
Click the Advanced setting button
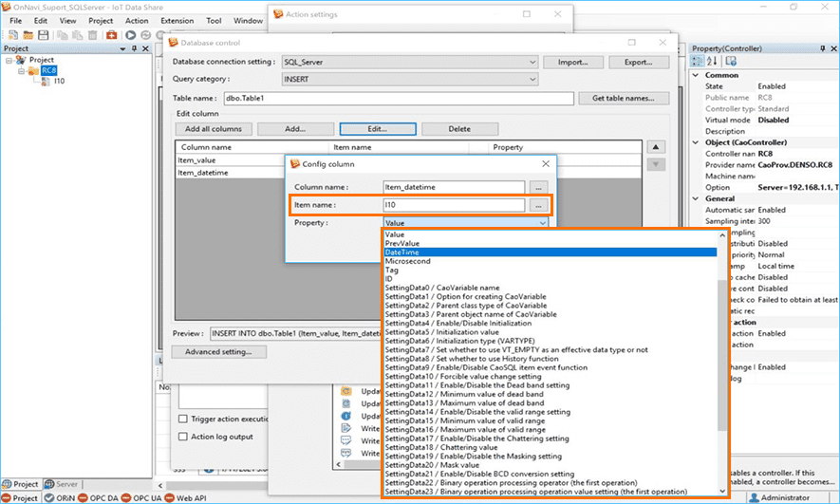pyautogui.click(x=219, y=351)
